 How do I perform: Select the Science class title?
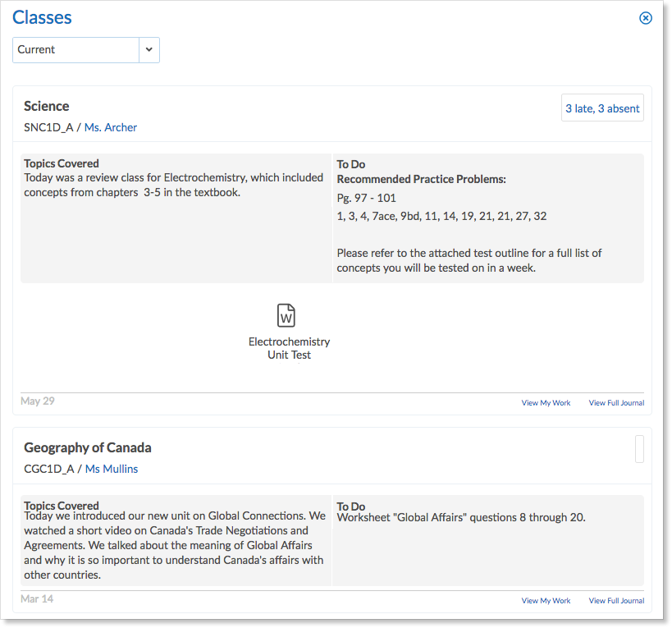[46, 106]
